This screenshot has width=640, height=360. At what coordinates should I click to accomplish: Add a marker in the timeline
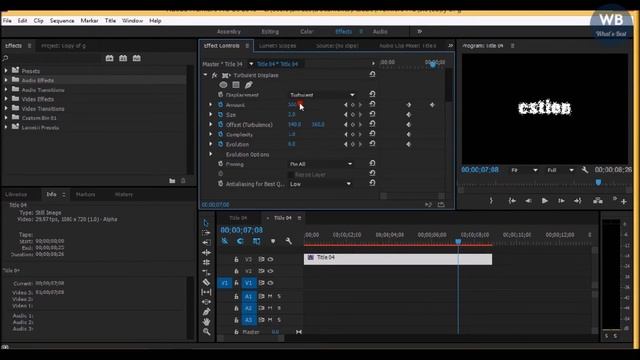pyautogui.click(x=273, y=241)
